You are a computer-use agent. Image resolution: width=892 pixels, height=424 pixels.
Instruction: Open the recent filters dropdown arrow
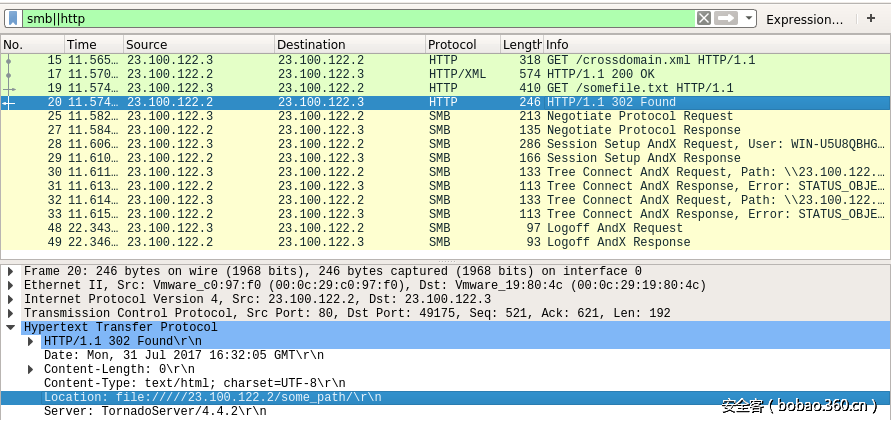coord(749,19)
